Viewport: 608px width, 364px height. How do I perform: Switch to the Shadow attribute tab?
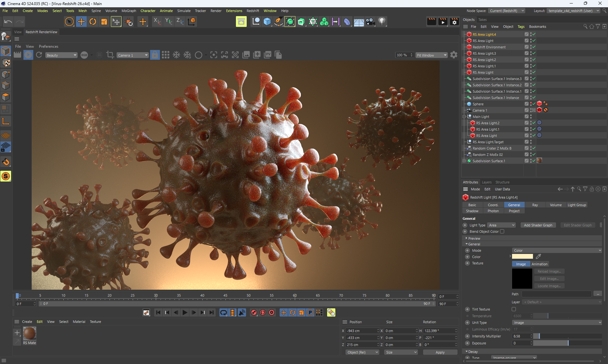[472, 211]
